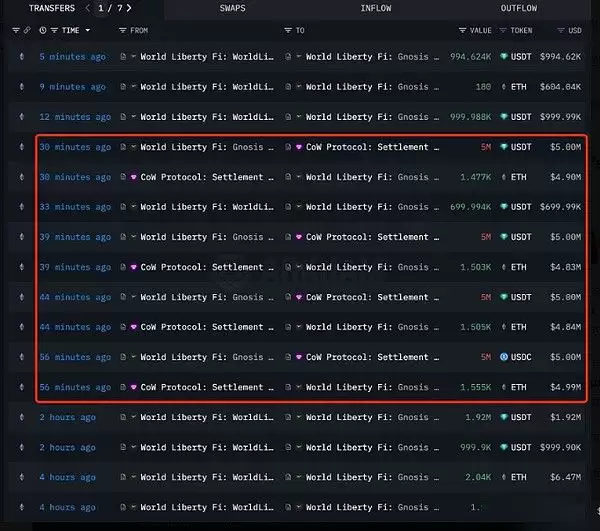Click the link icon in header row
This screenshot has height=531, width=600.
pyautogui.click(x=27, y=30)
